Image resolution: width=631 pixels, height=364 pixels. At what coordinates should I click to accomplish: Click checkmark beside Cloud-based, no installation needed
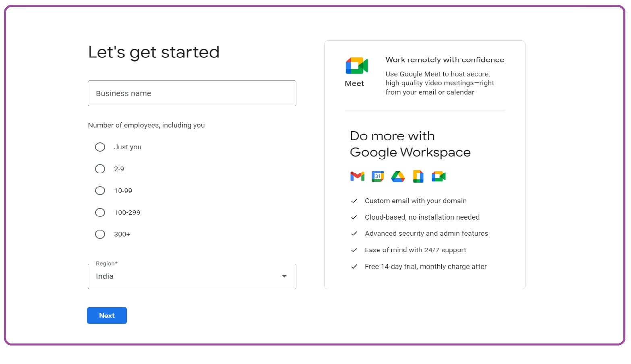pos(354,217)
